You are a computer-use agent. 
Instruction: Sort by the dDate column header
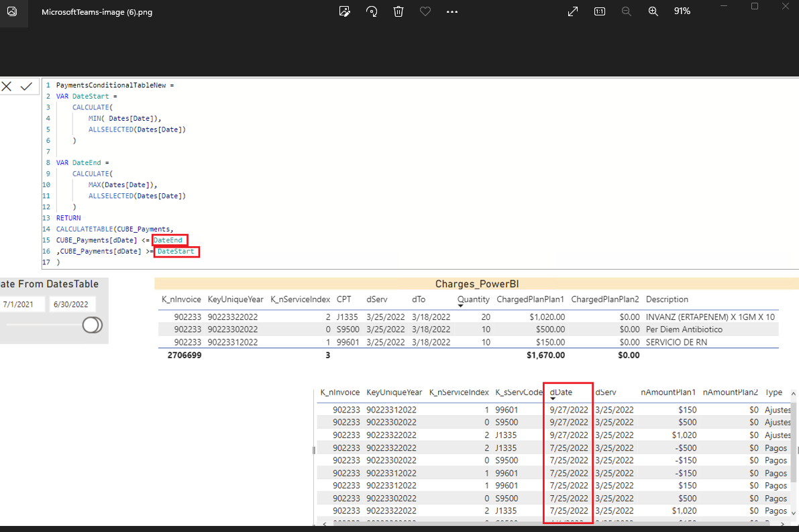(x=561, y=392)
